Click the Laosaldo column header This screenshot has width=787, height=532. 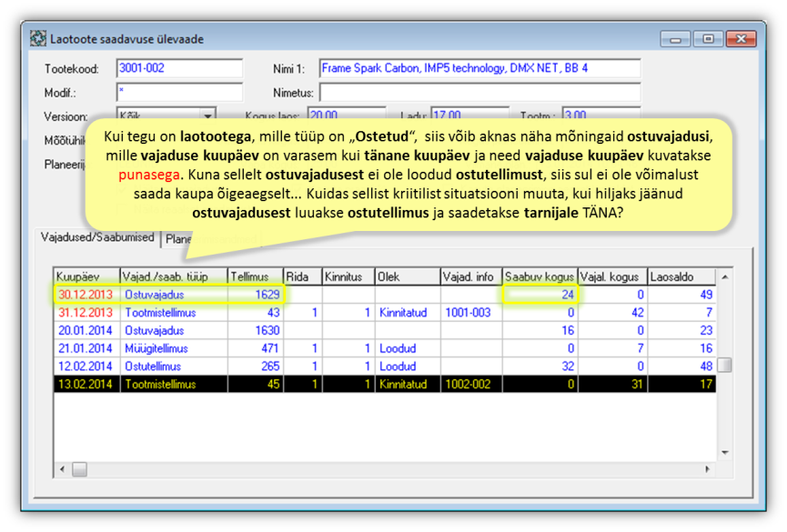(x=681, y=276)
